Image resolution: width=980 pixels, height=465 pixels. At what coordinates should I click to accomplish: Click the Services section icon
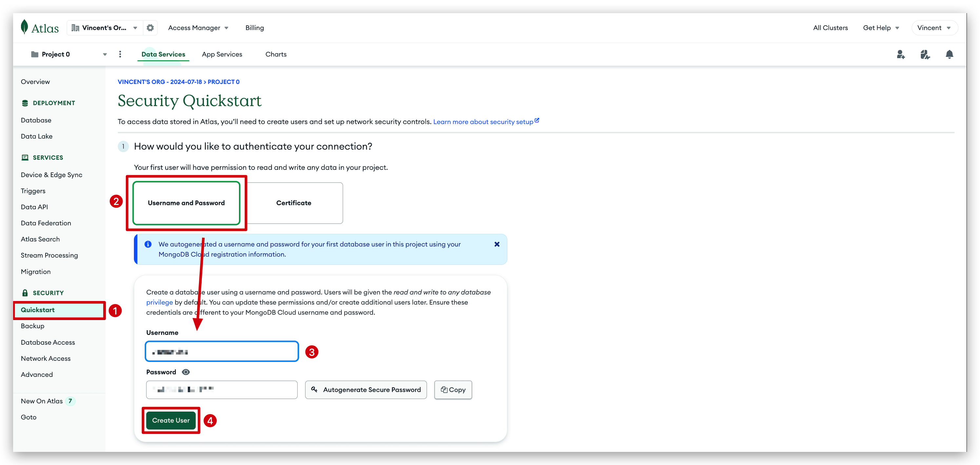point(25,157)
